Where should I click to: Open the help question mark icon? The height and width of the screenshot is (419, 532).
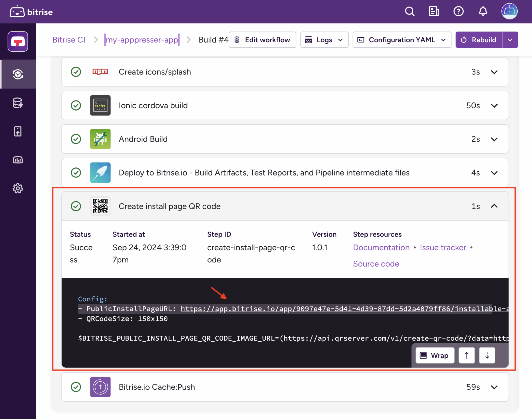coord(458,12)
